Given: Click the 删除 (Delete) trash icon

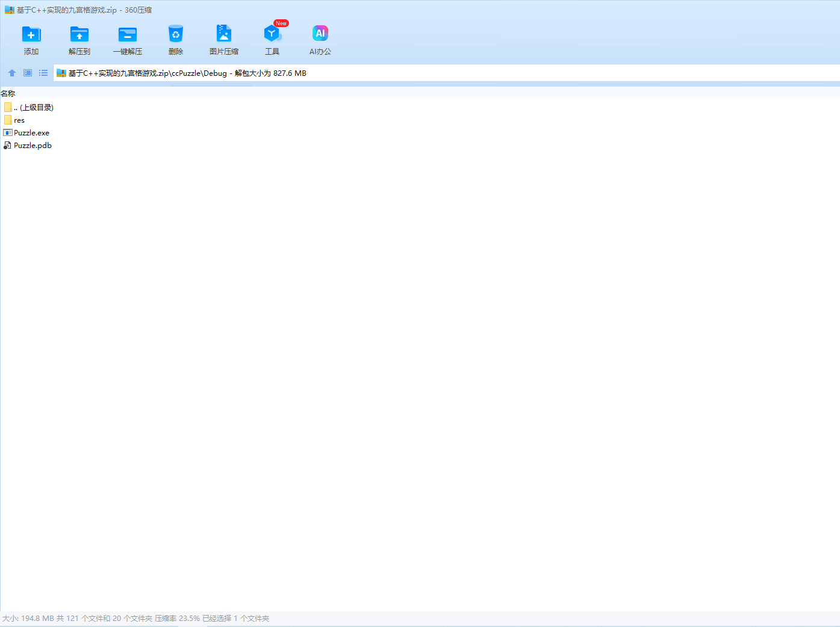Looking at the screenshot, I should tap(176, 34).
